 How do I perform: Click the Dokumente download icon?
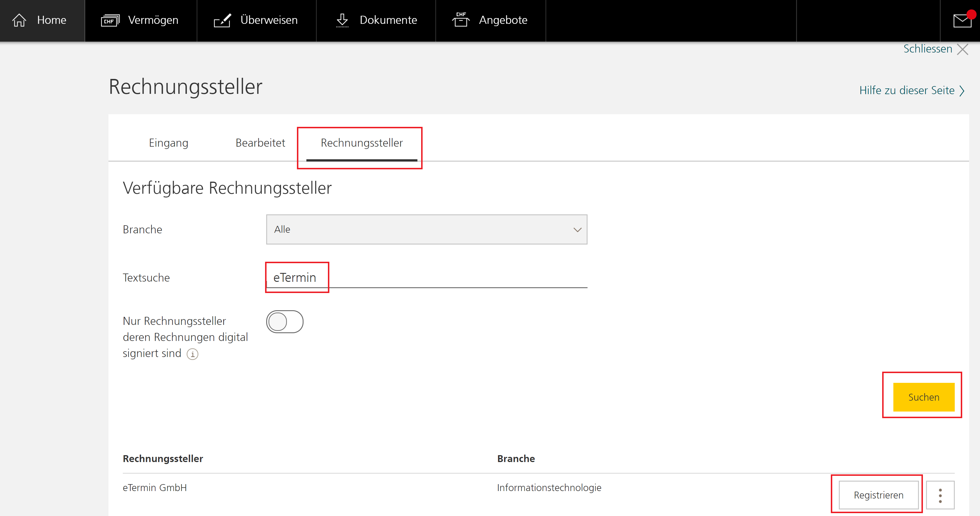pyautogui.click(x=342, y=20)
